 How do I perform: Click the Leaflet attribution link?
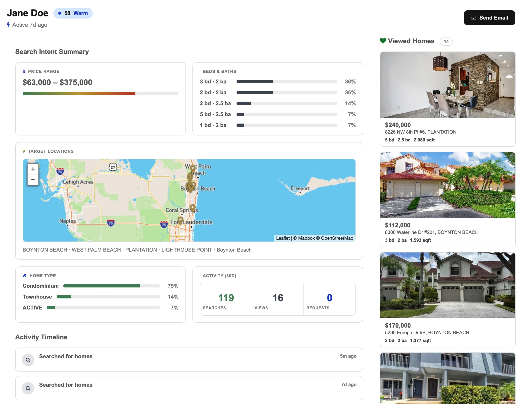(283, 238)
